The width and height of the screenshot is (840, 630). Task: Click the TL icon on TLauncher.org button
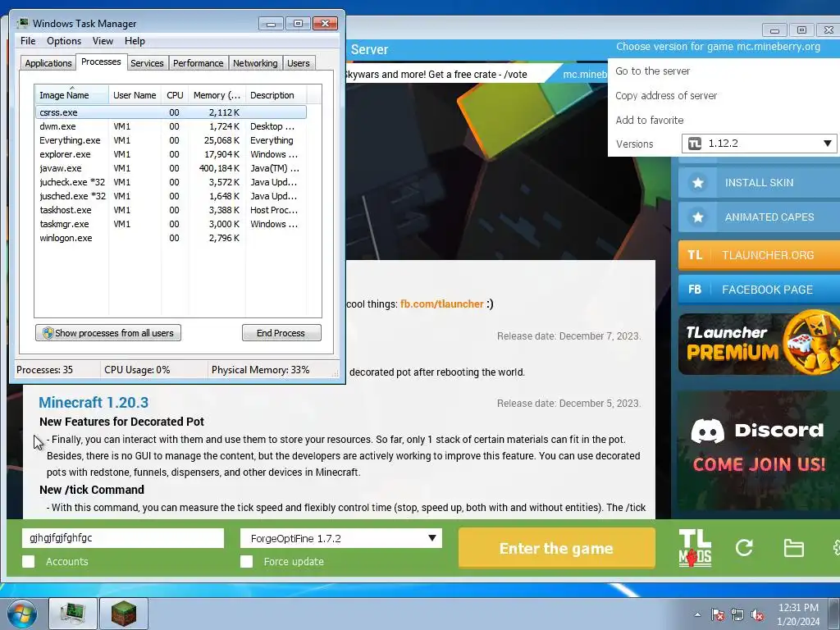click(x=695, y=255)
